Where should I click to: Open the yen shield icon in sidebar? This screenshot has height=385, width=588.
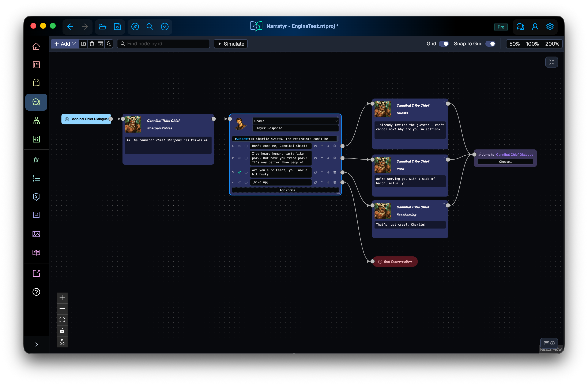pyautogui.click(x=36, y=197)
